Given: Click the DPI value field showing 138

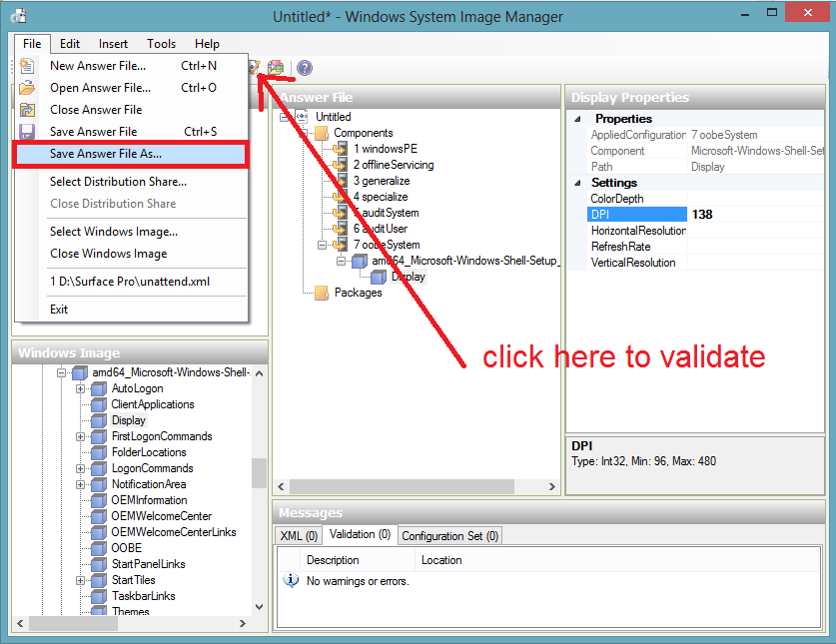Looking at the screenshot, I should tap(756, 215).
